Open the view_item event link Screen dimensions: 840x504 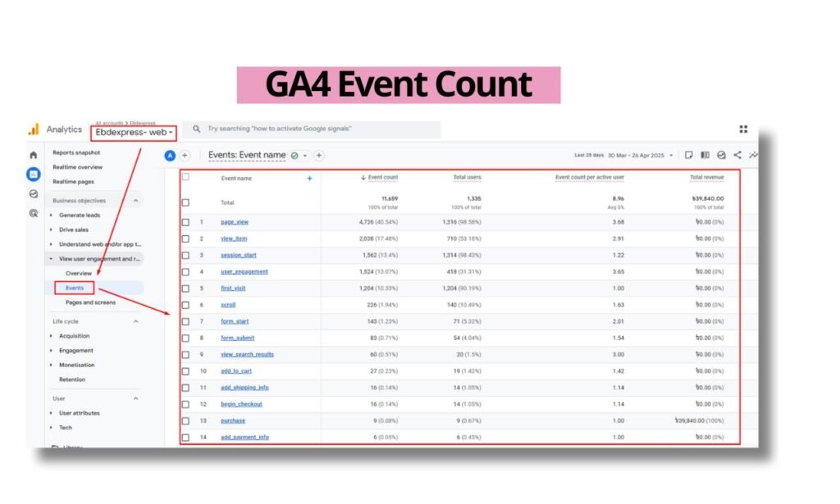[x=233, y=238]
